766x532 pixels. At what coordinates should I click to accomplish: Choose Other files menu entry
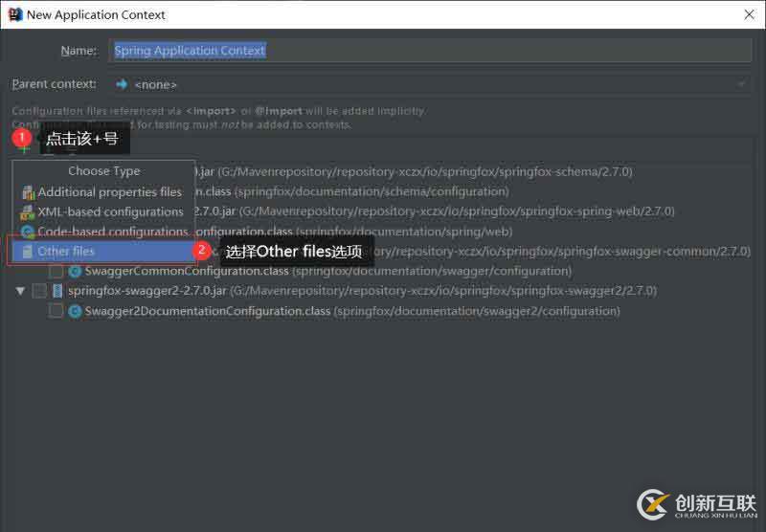[x=103, y=252]
